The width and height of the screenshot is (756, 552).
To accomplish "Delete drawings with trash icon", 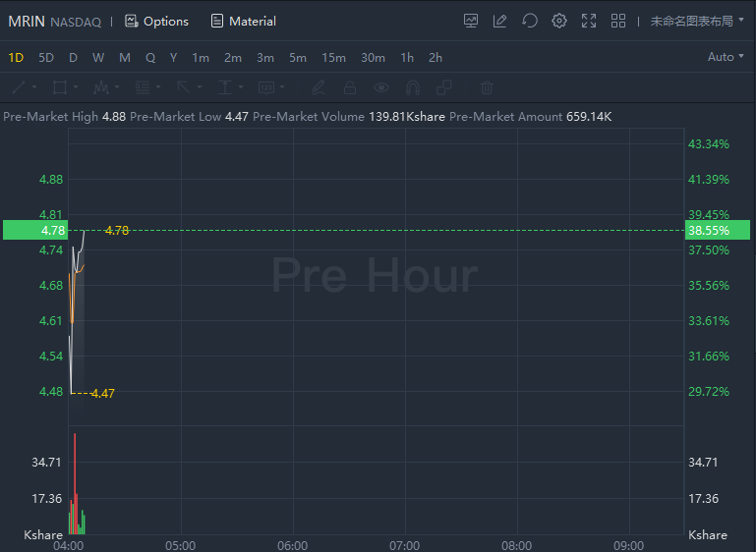I will point(487,87).
